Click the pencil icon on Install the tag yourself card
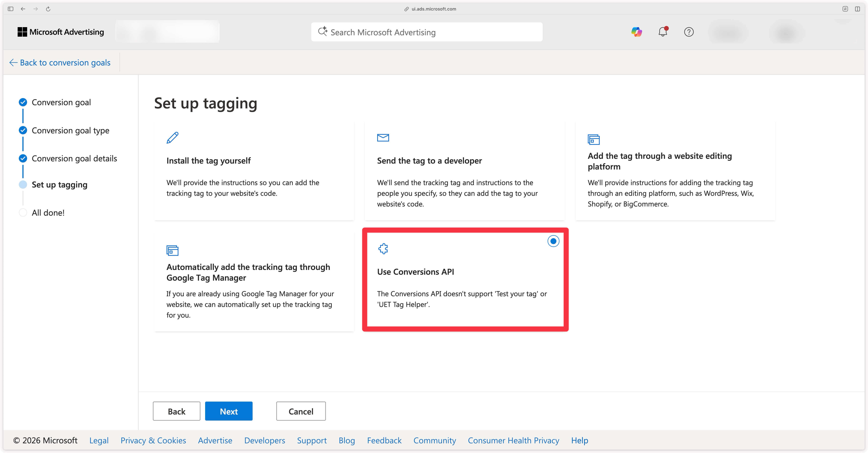Image resolution: width=868 pixels, height=453 pixels. [173, 137]
